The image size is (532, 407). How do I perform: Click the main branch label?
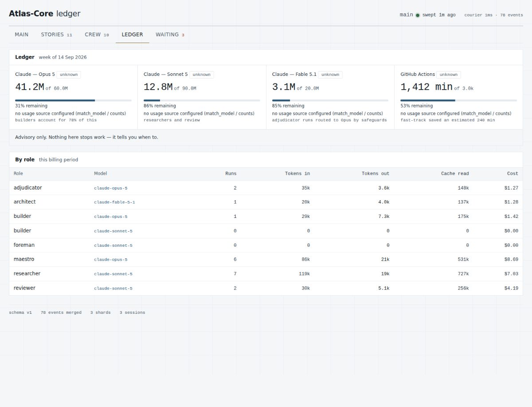click(x=406, y=15)
